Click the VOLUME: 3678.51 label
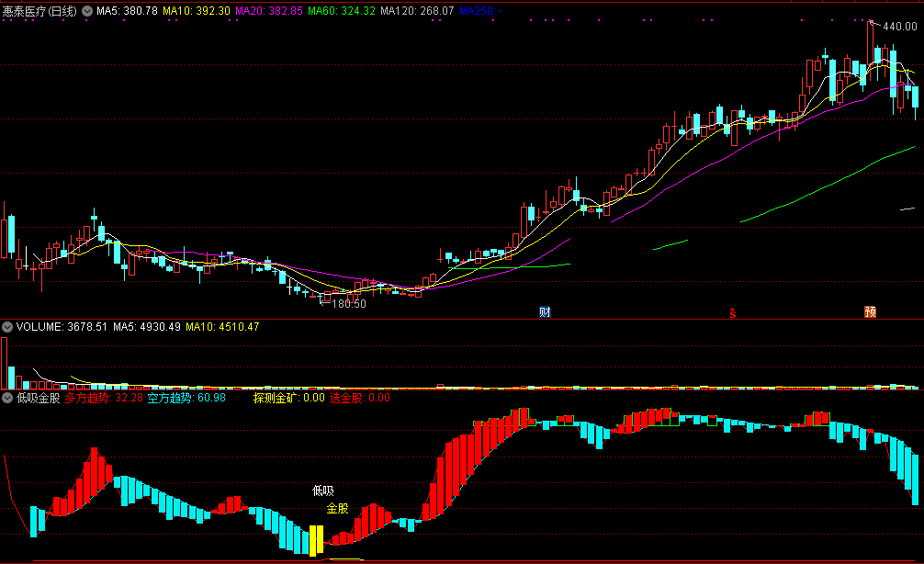Screen dimensions: 924x564 click(x=62, y=326)
